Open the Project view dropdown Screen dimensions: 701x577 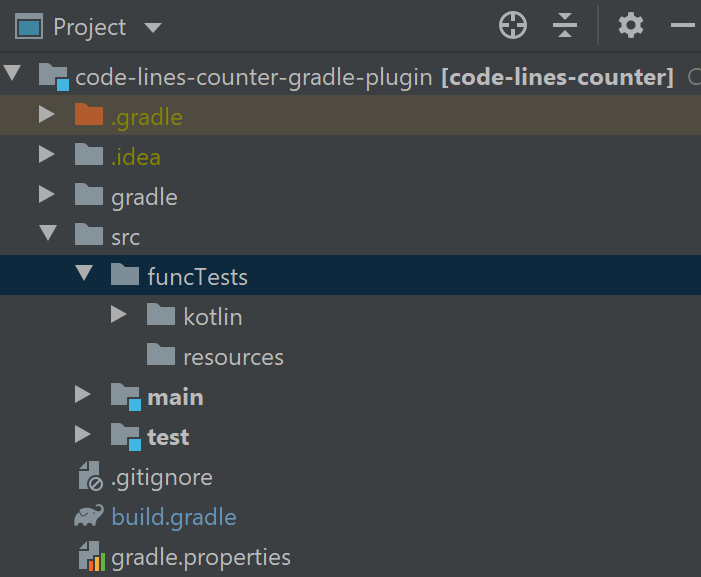[153, 27]
